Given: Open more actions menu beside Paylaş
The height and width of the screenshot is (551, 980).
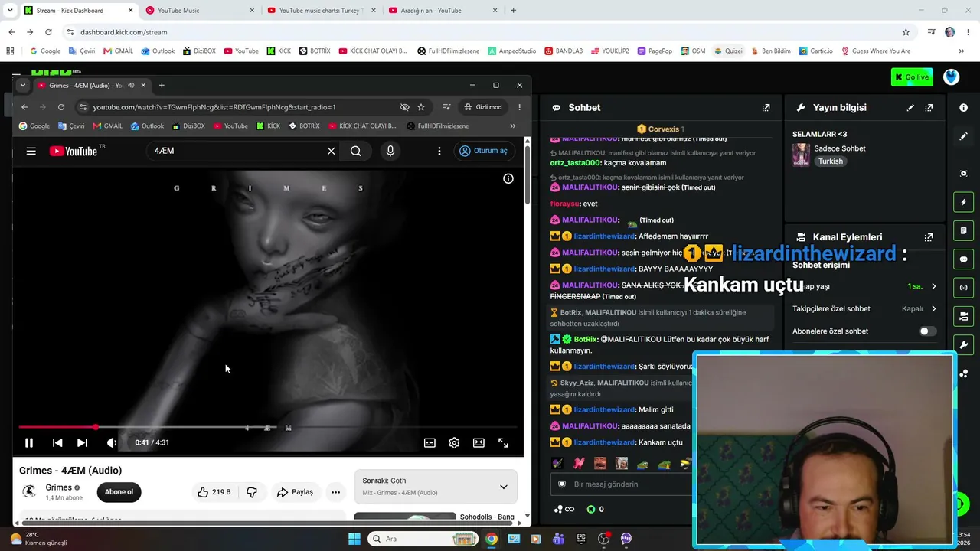Looking at the screenshot, I should click(335, 492).
